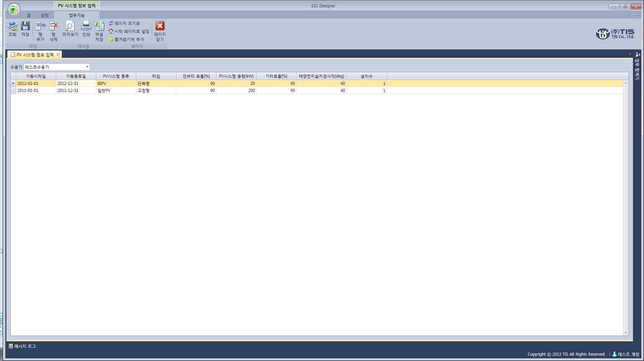
Task: Open the 업무 탐색기 side panel
Action: [637, 66]
